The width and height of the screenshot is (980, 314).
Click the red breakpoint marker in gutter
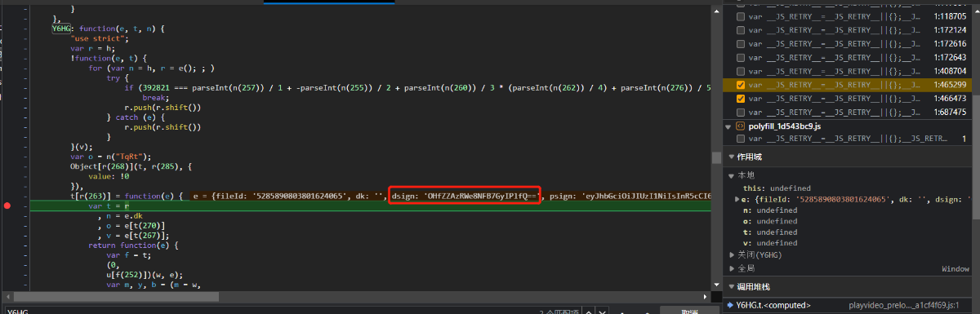pos(7,206)
